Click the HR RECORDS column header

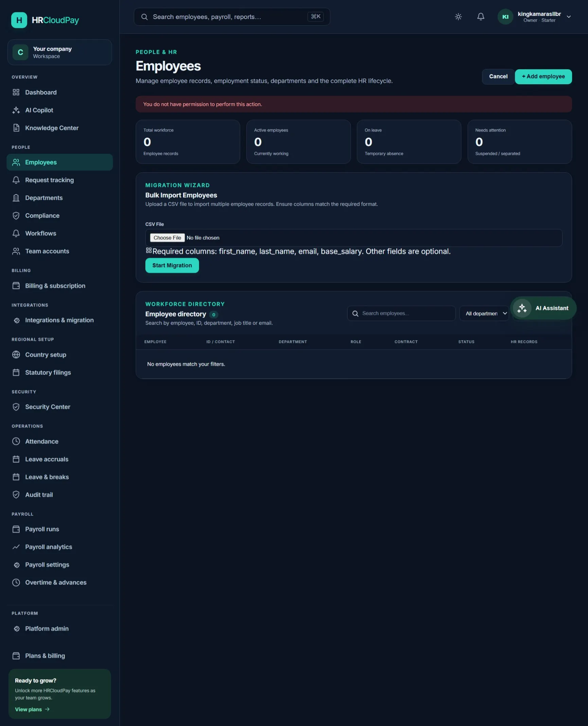524,342
